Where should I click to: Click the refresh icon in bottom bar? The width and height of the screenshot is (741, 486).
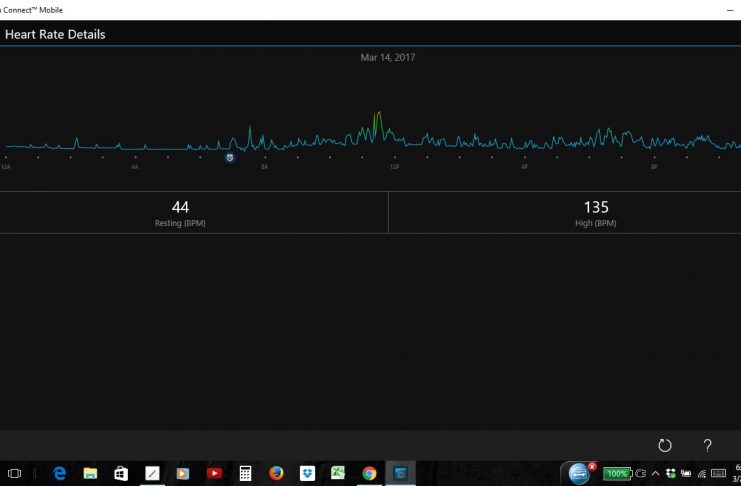(x=664, y=446)
